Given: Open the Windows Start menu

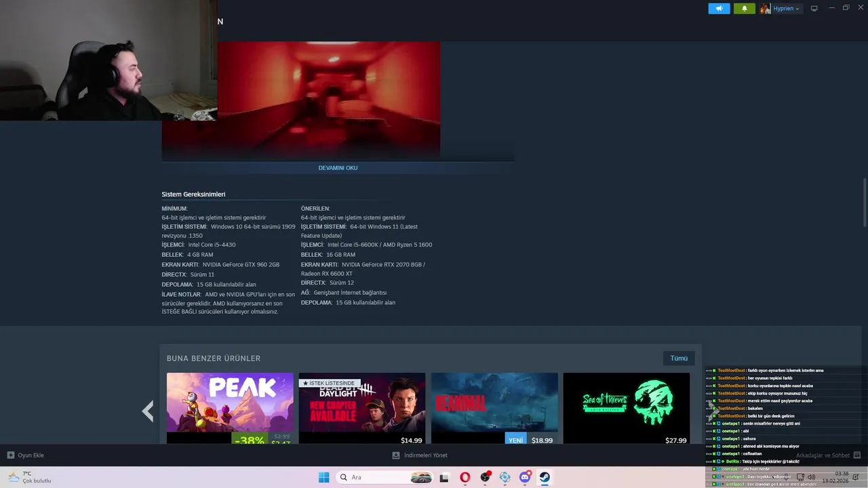Looking at the screenshot, I should pos(323,477).
